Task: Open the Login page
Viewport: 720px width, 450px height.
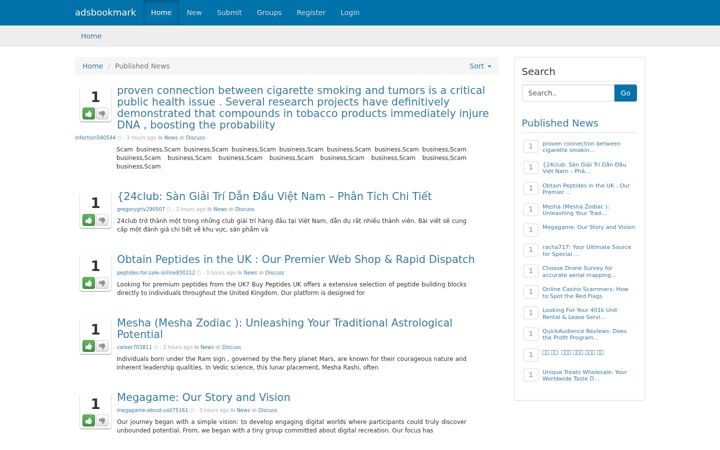Action: point(350,12)
